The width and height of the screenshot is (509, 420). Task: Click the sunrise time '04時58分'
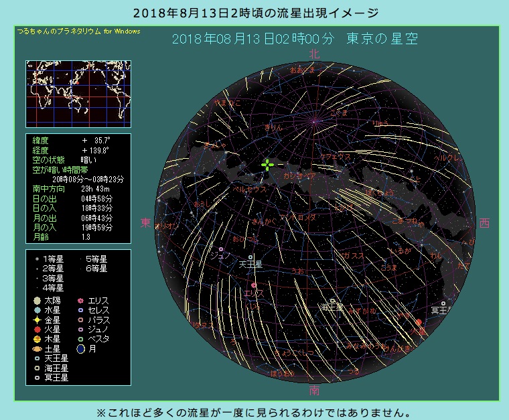pyautogui.click(x=96, y=199)
